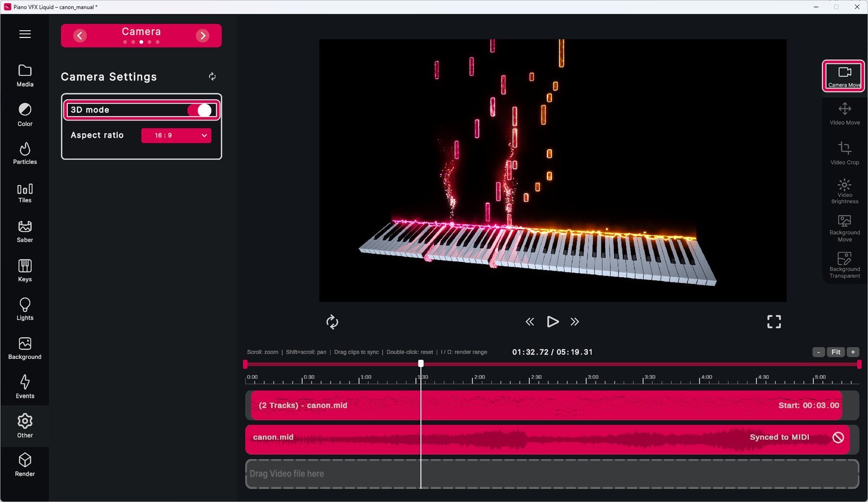
Task: Open the Keys section
Action: point(25,271)
